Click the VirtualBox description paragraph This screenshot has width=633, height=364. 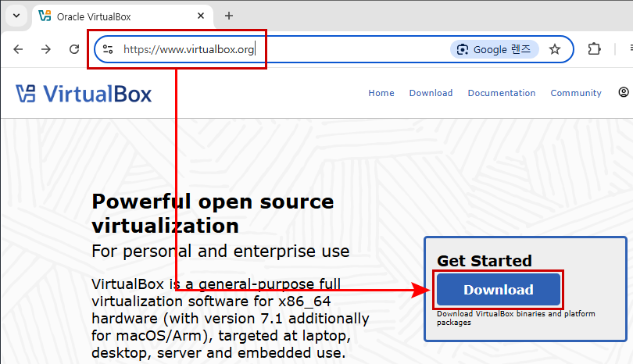pyautogui.click(x=230, y=318)
